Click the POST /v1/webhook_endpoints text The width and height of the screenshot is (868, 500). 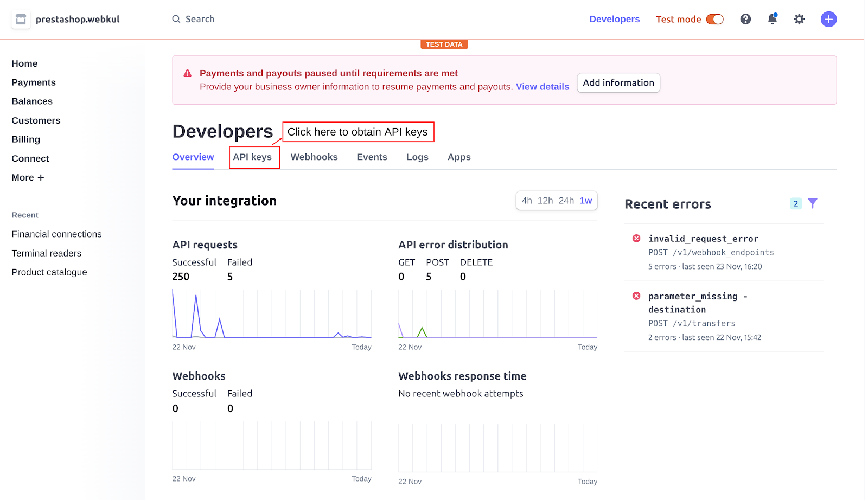point(711,253)
